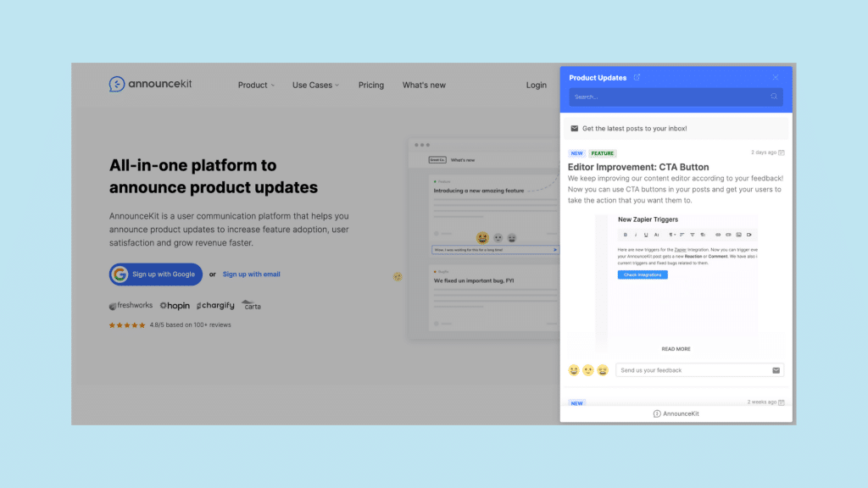868x488 pixels.
Task: Click the hopin logo
Action: 175,305
